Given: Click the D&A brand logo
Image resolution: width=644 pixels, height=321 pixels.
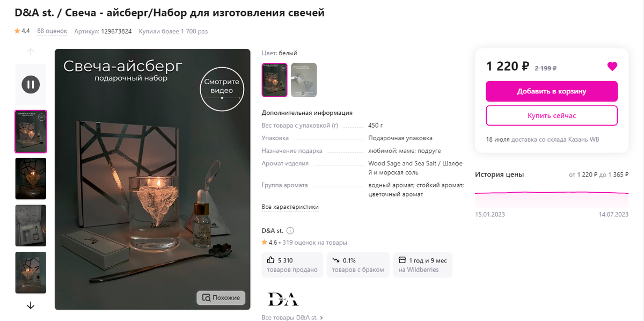Looking at the screenshot, I should click(x=283, y=299).
